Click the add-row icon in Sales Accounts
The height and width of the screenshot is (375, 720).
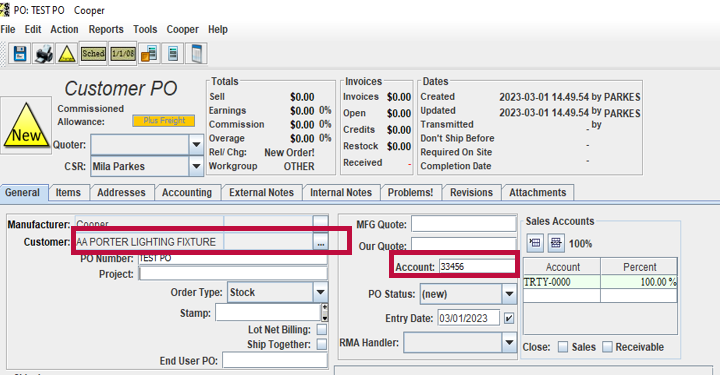pyautogui.click(x=535, y=243)
